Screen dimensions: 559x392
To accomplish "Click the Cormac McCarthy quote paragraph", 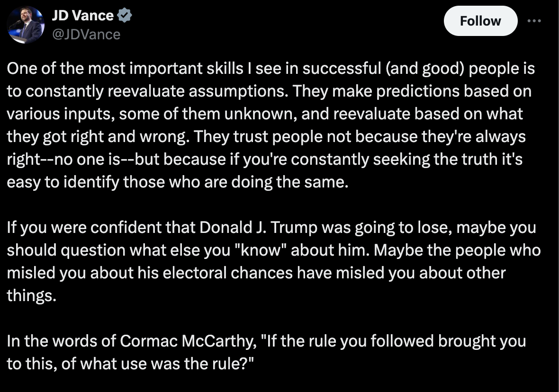I will point(266,352).
